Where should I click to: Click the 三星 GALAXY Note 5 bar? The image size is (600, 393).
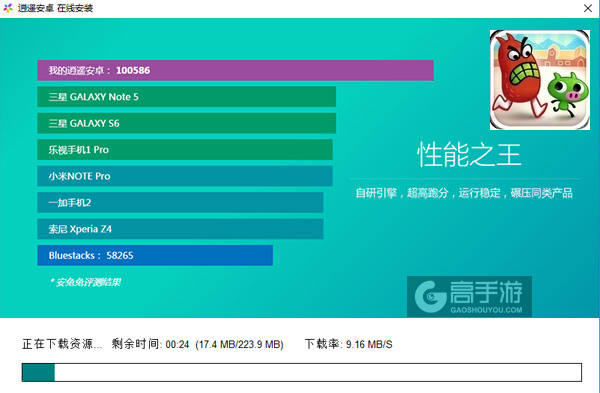[186, 97]
